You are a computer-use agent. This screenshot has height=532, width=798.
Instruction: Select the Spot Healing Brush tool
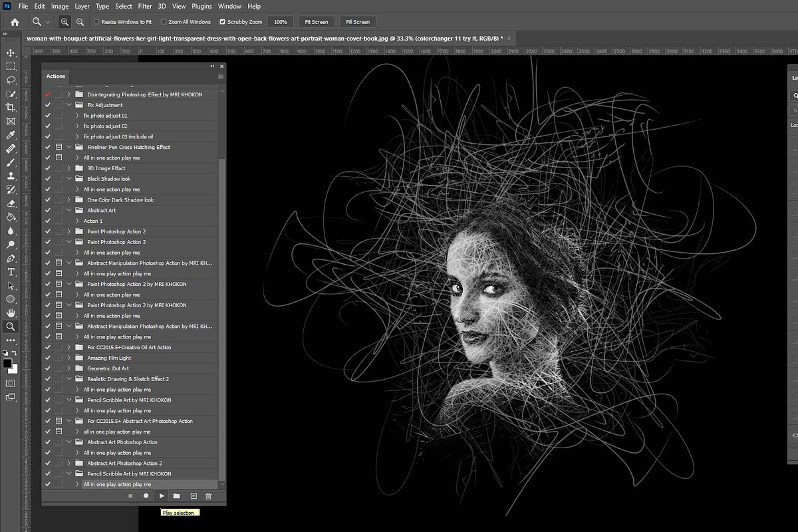[x=11, y=149]
